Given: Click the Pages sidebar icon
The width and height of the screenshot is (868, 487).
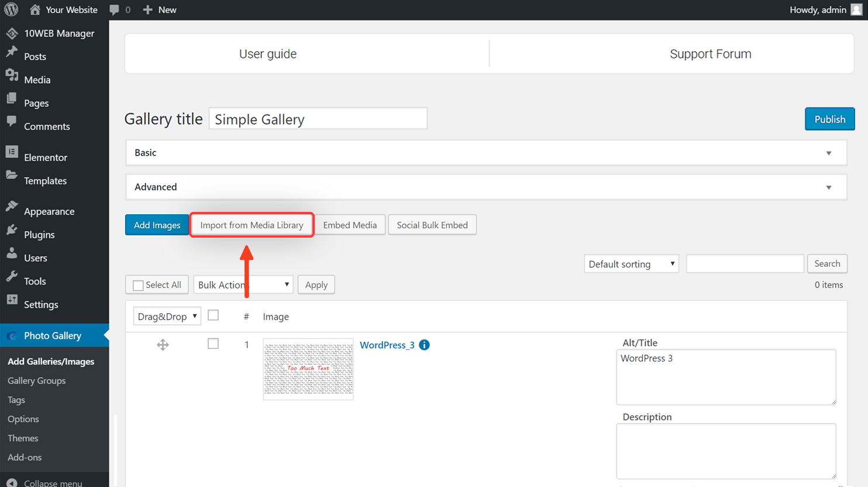Looking at the screenshot, I should pyautogui.click(x=12, y=99).
